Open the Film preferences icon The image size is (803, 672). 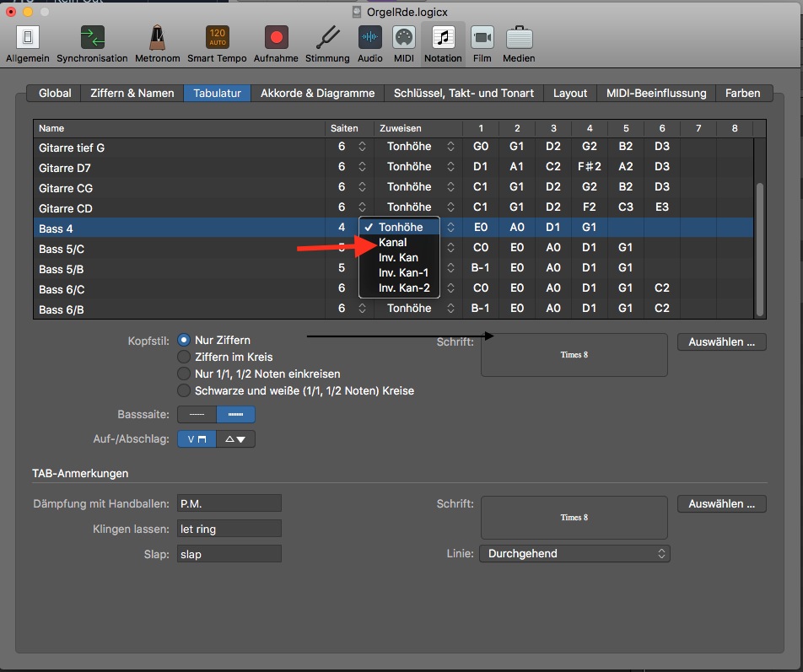(x=482, y=38)
